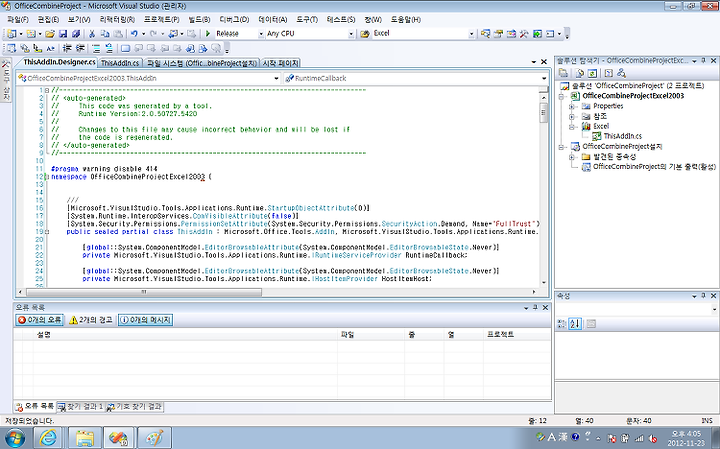
Task: Click the Uncomment Selected Lines icon
Action: (x=109, y=48)
